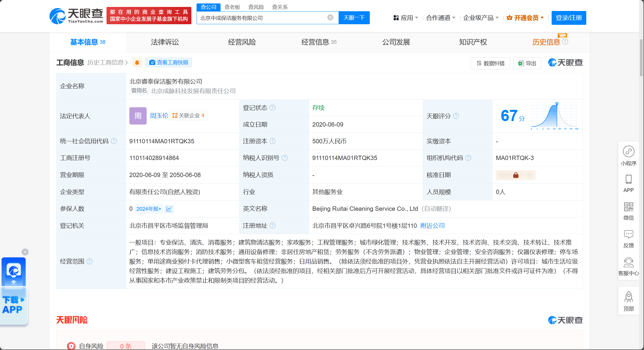Switch to 法律诉讼 tab
644x350 pixels.
[165, 42]
